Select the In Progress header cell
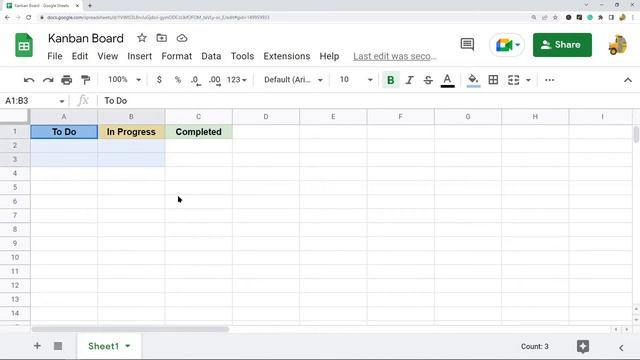This screenshot has width=640, height=360. tap(131, 132)
